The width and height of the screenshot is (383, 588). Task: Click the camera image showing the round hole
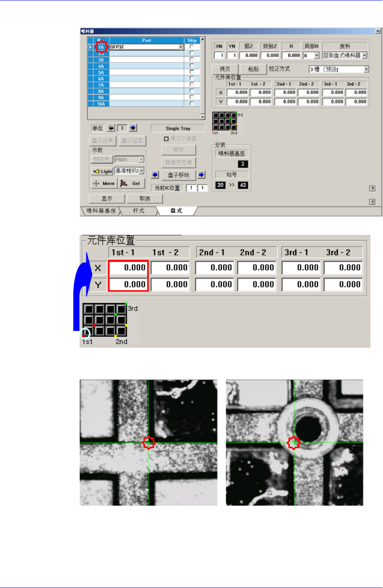[x=295, y=442]
